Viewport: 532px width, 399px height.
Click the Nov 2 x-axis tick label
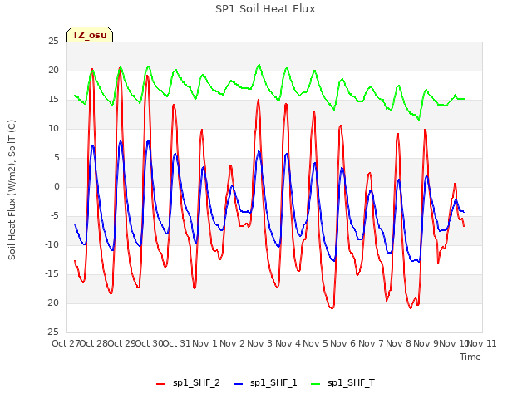[x=233, y=343]
